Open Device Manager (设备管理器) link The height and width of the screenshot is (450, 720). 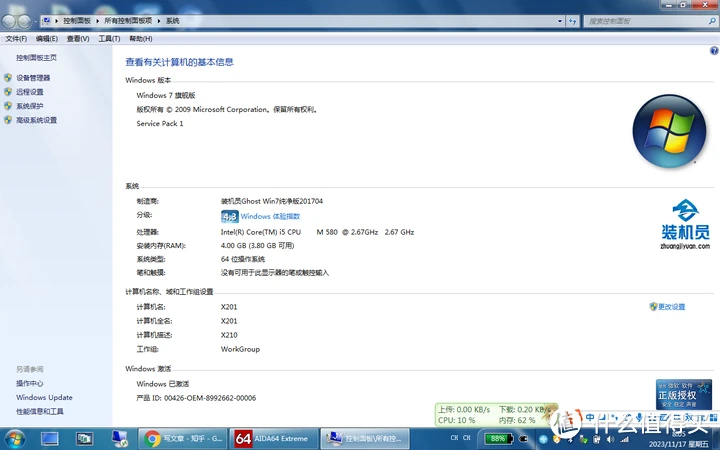tap(33, 78)
